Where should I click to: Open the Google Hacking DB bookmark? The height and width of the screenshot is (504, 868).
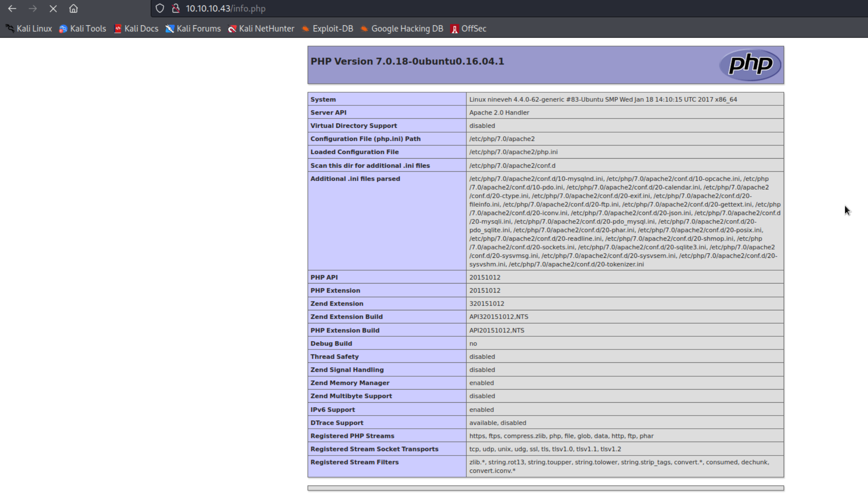(x=401, y=29)
